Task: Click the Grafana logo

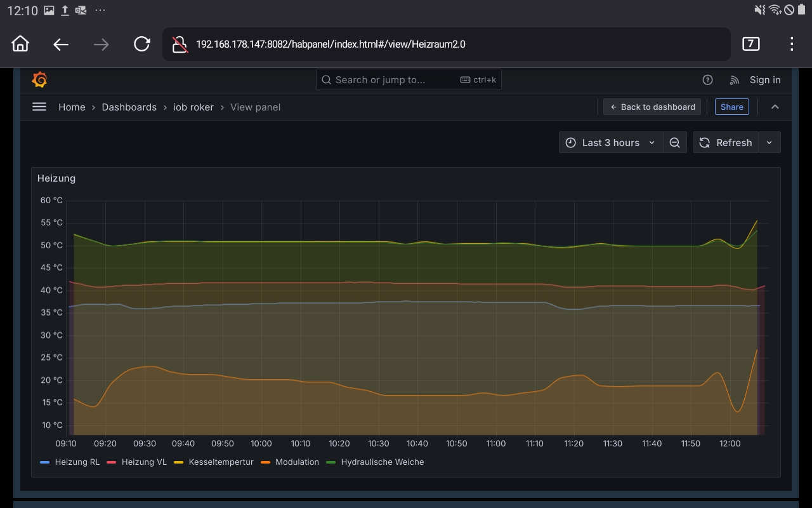Action: (39, 80)
